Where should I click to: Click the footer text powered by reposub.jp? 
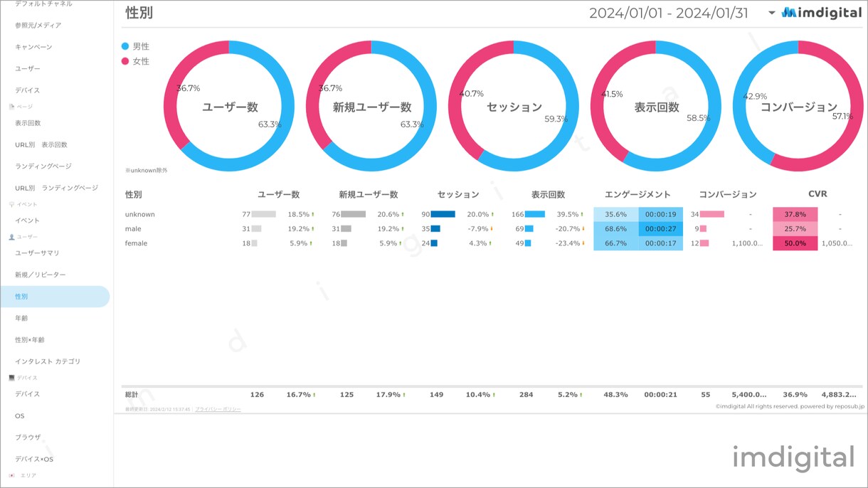pyautogui.click(x=832, y=407)
